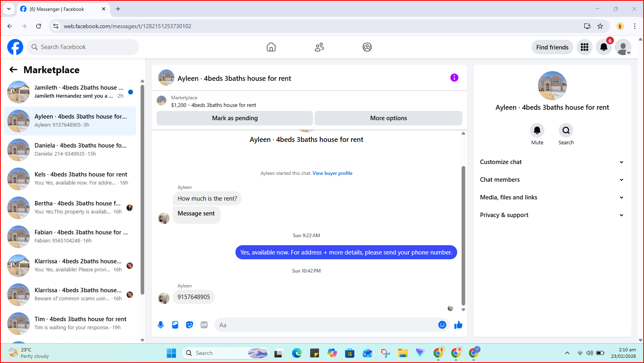Screen dimensions: 644x363
Task: Open Tim 4beds 3baths conversation
Action: point(70,324)
